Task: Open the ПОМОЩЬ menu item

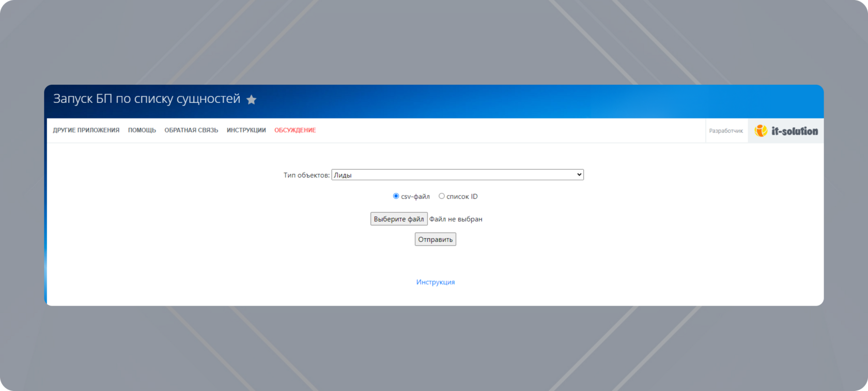Action: [x=142, y=130]
